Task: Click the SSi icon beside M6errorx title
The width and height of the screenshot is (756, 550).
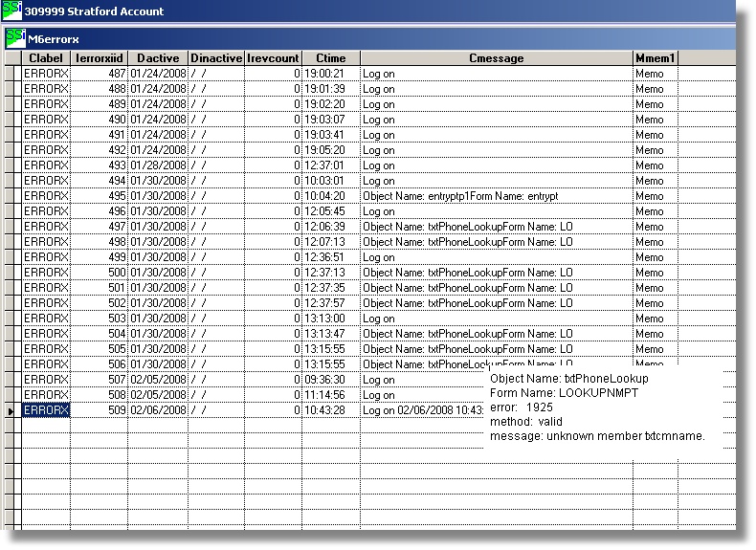Action: click(x=15, y=37)
